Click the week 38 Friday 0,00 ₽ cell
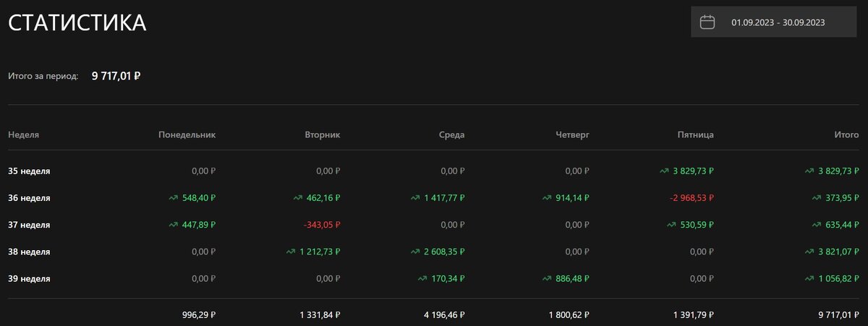 point(701,252)
